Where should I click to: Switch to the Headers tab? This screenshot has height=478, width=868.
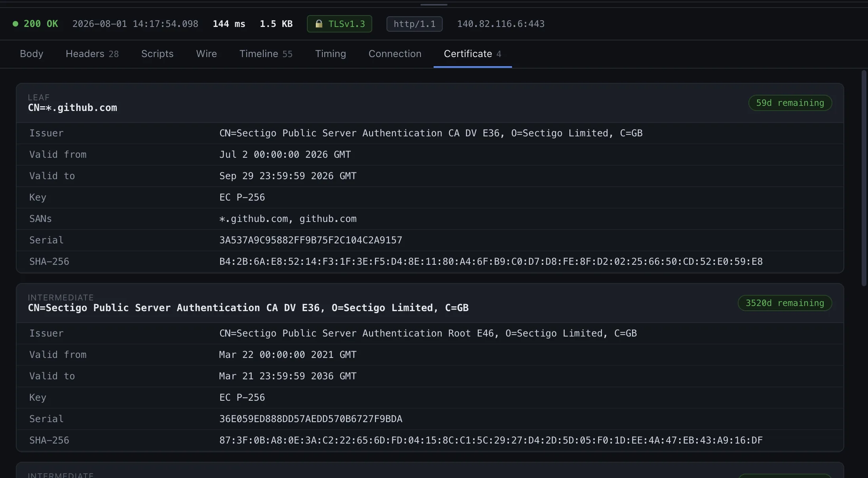pyautogui.click(x=92, y=54)
